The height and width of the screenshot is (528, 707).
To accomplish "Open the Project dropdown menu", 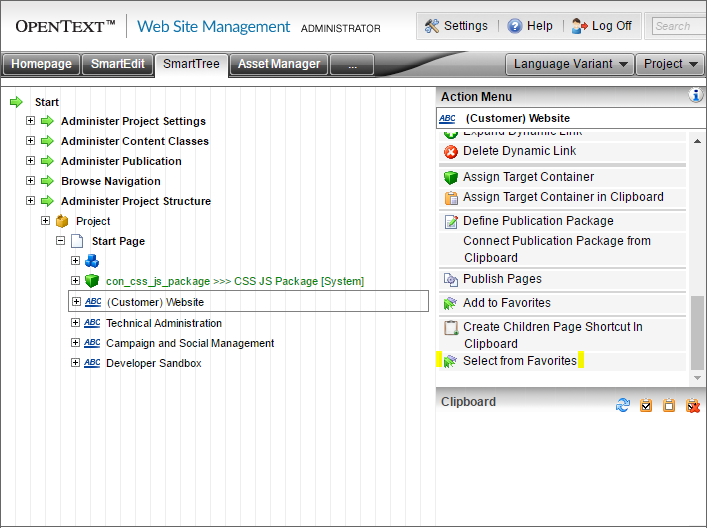I will (x=670, y=64).
